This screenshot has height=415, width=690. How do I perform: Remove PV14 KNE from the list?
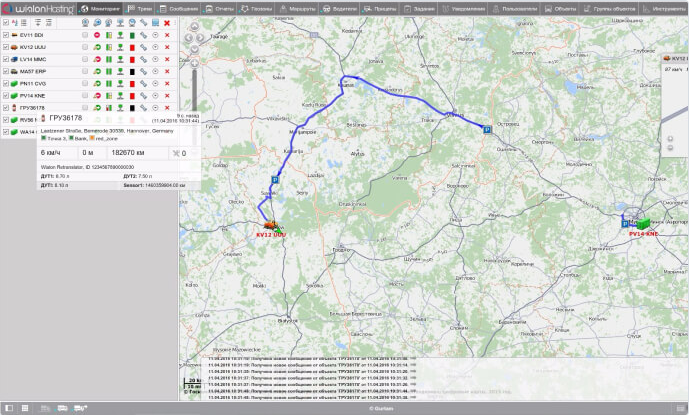point(167,95)
